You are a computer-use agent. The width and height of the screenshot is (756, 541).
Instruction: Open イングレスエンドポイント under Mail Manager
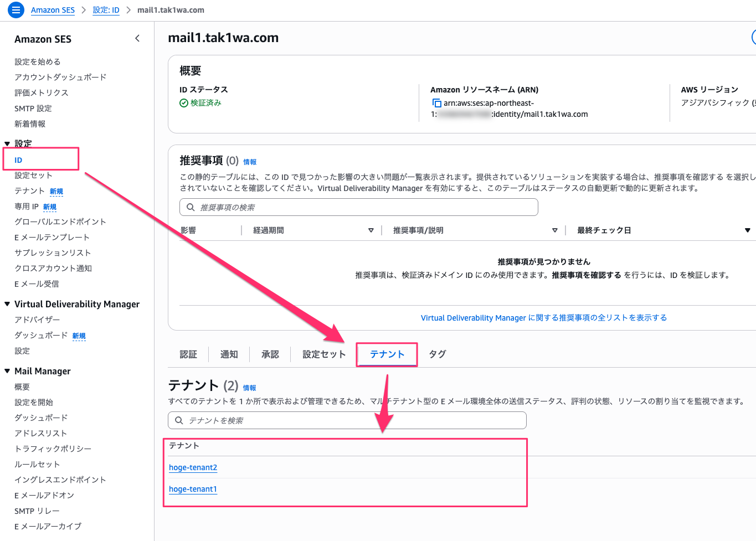click(60, 480)
